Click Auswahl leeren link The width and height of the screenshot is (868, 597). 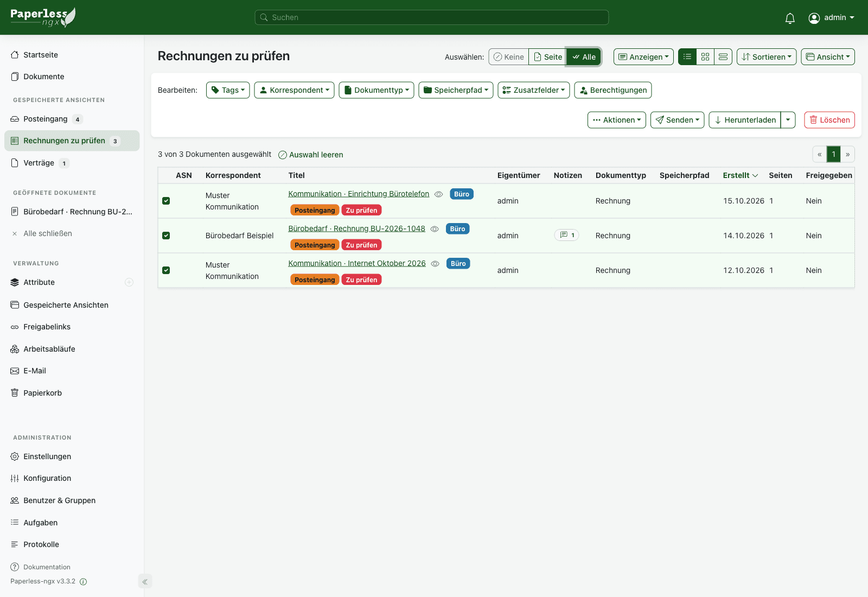[x=311, y=155]
